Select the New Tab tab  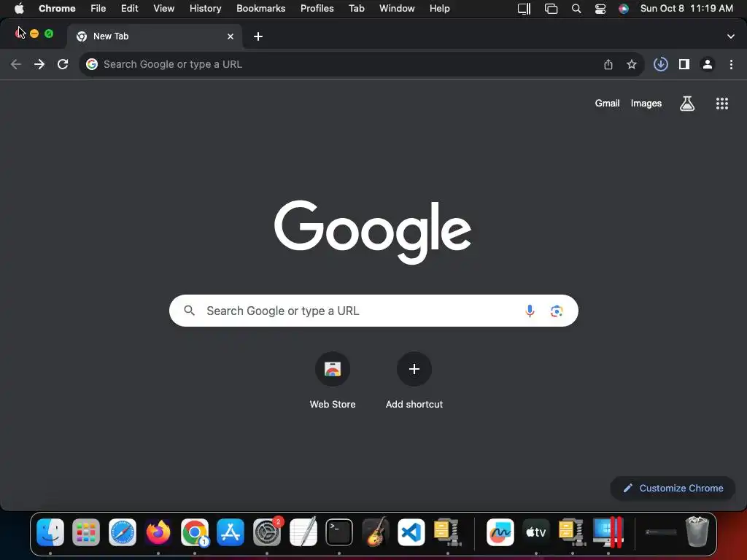click(x=155, y=36)
